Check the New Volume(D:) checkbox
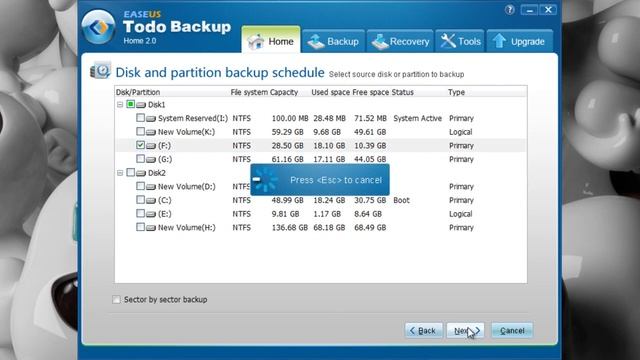Viewport: 640px width, 360px height. pos(140,186)
